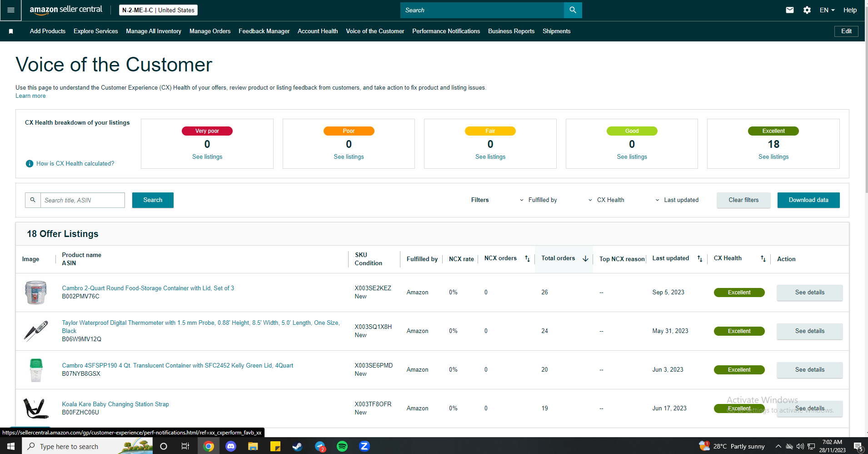Click the info icon beside CX Health calculated

coord(30,164)
